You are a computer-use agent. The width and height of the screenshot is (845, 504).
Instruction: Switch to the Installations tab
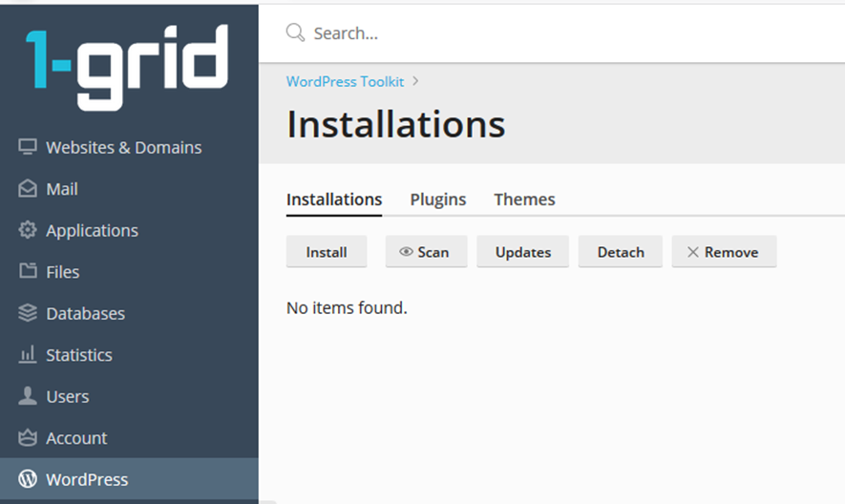pyautogui.click(x=334, y=199)
